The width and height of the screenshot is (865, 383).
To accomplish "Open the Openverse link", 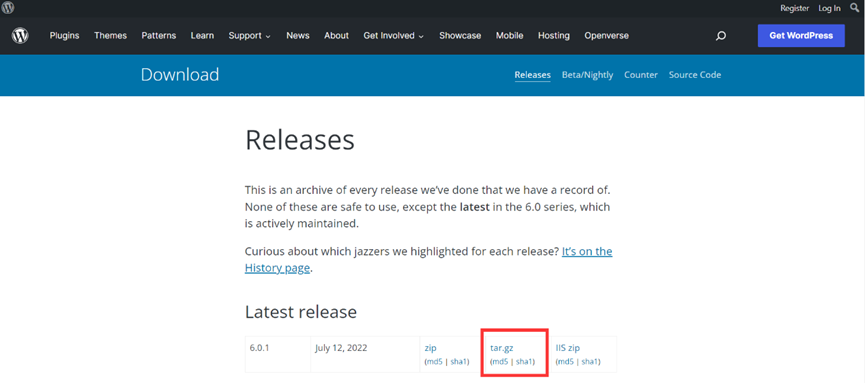I will tap(607, 36).
